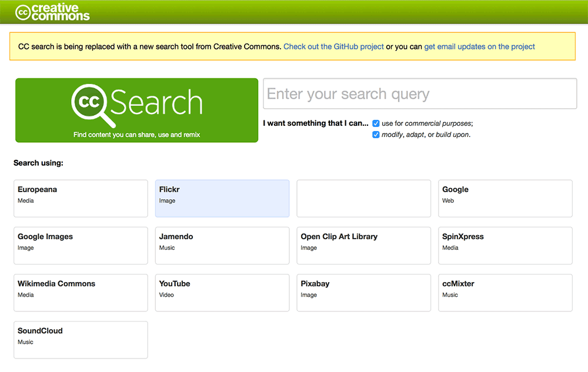Choose the ccMixter music source
This screenshot has width=588, height=372.
point(505,293)
